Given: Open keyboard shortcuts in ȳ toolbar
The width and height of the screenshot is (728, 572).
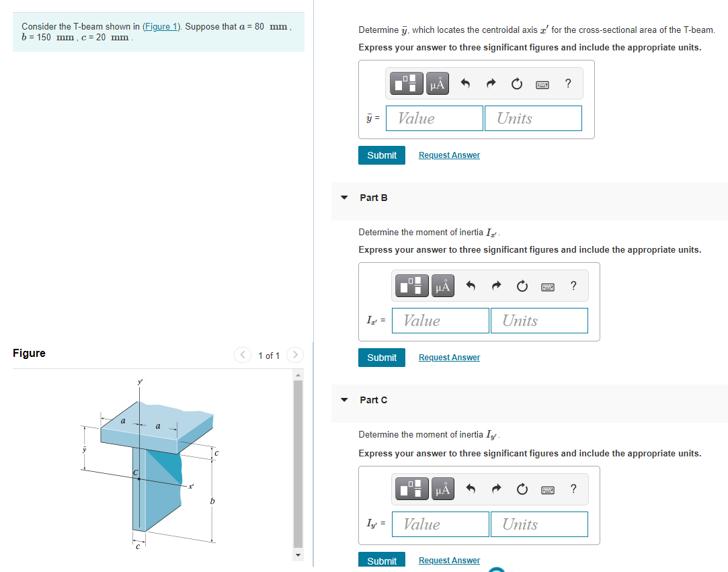Looking at the screenshot, I should pyautogui.click(x=542, y=85).
